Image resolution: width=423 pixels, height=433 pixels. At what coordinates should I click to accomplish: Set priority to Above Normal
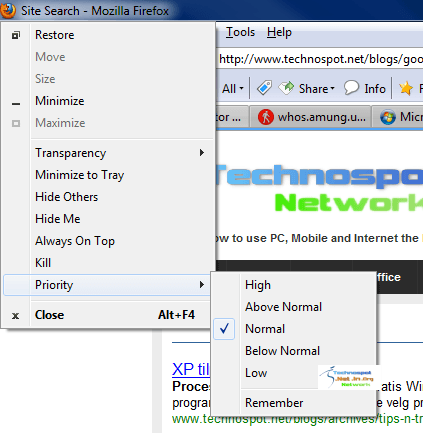coord(293,307)
